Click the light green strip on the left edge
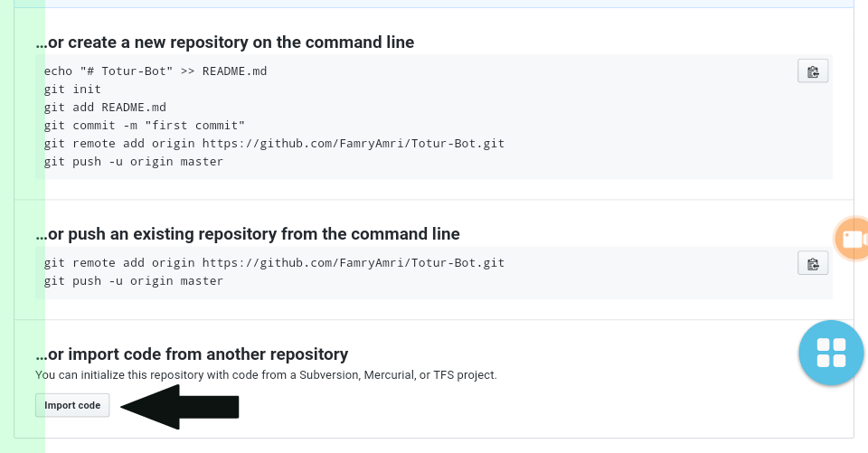The image size is (868, 453). coord(23,226)
